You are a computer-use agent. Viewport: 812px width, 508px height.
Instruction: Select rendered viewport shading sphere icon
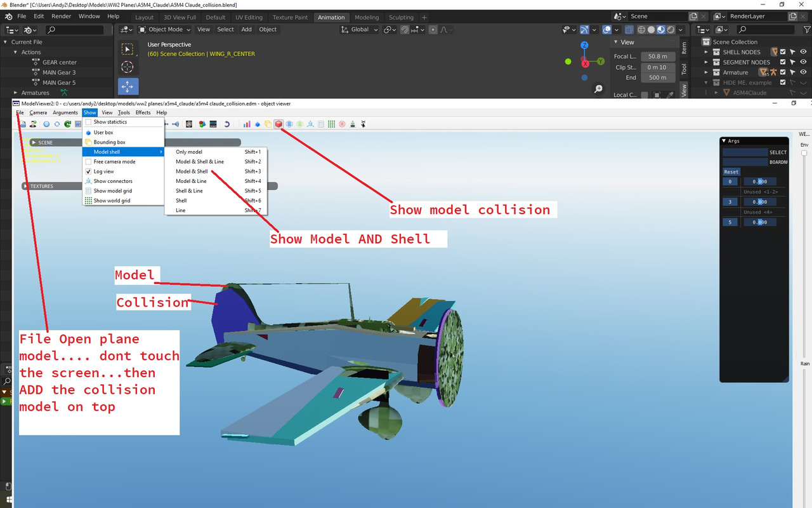670,29
